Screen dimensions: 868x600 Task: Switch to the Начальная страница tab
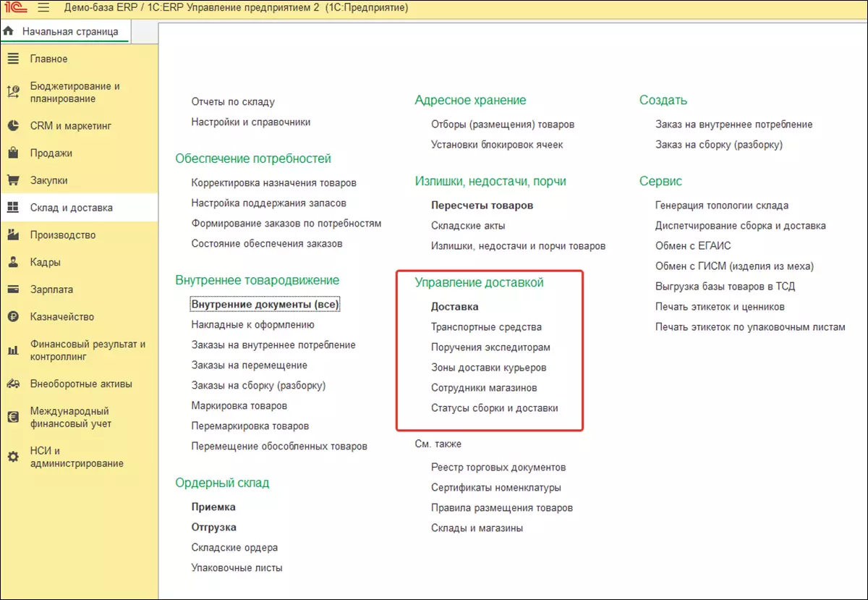pyautogui.click(x=65, y=32)
